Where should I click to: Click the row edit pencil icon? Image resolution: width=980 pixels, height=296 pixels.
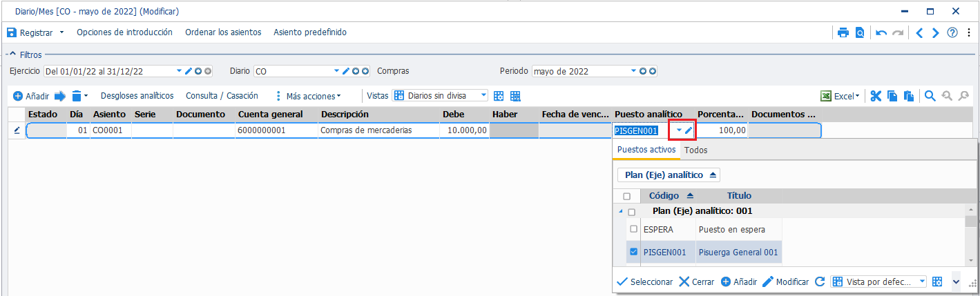[17, 130]
